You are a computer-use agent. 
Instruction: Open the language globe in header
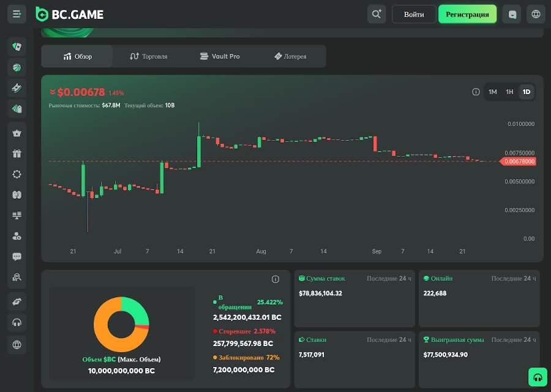point(536,14)
